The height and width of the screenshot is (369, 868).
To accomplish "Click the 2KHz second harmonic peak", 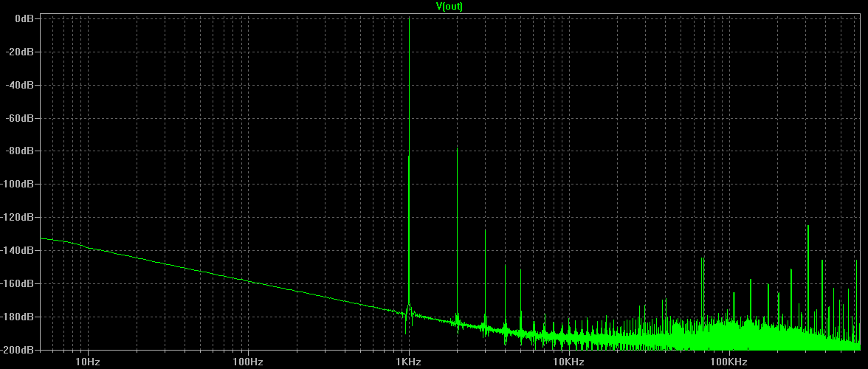I will (x=458, y=149).
